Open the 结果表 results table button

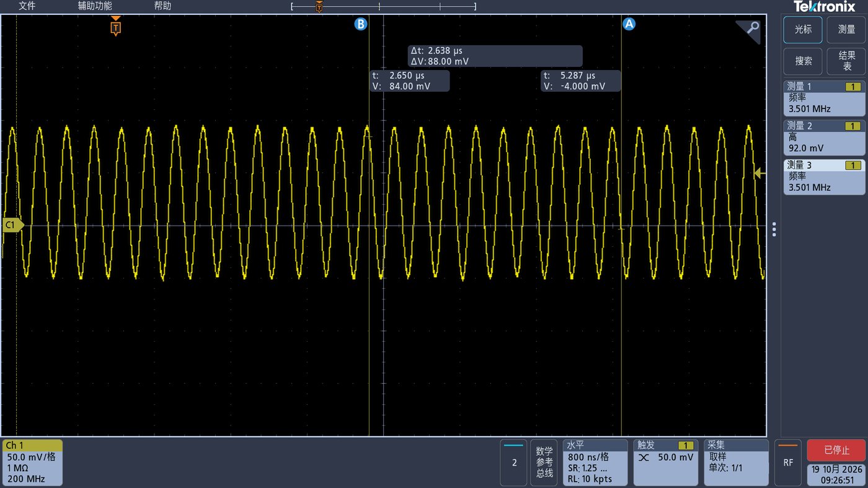click(x=846, y=61)
